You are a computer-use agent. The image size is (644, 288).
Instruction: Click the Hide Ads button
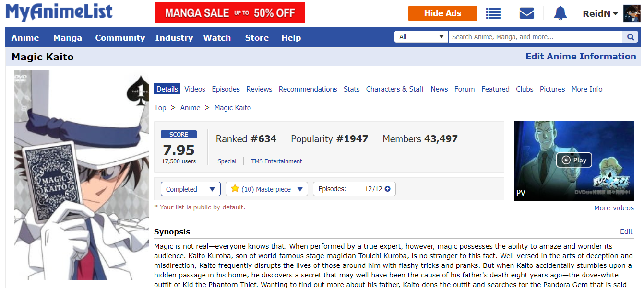point(442,13)
